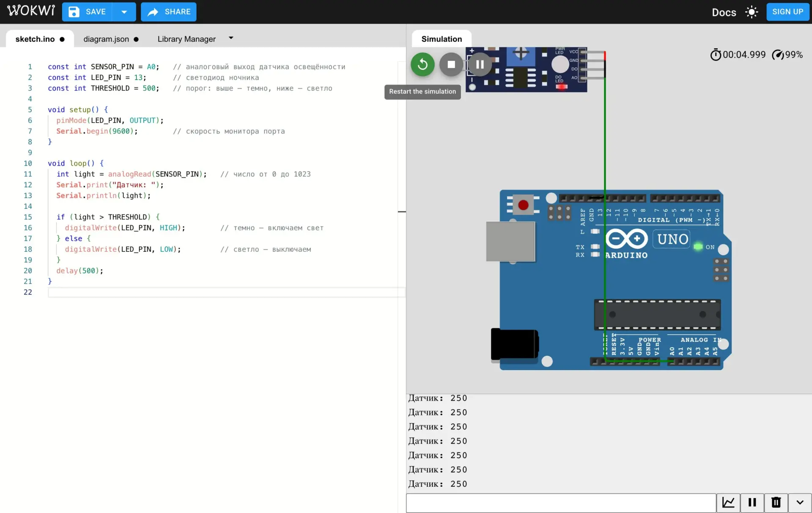Open the save options dropdown arrow
812x513 pixels.
click(124, 12)
